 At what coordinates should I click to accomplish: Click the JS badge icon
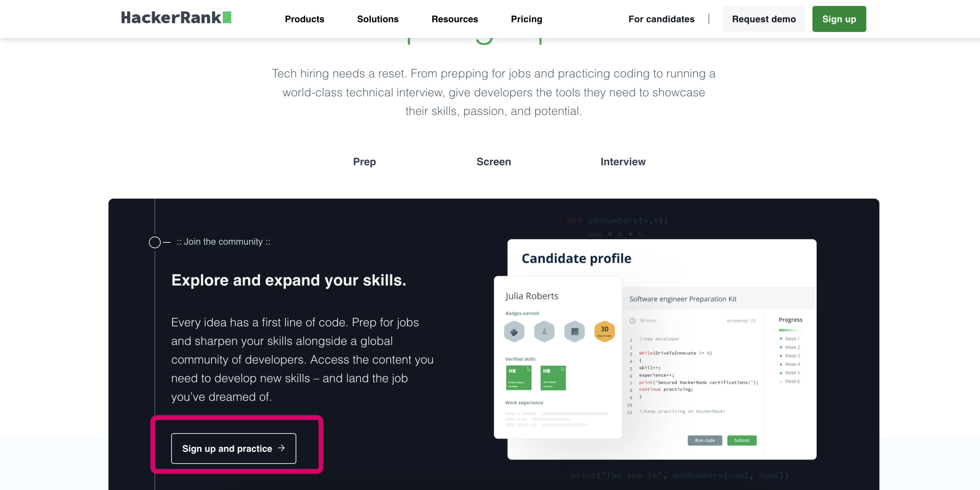[x=575, y=331]
